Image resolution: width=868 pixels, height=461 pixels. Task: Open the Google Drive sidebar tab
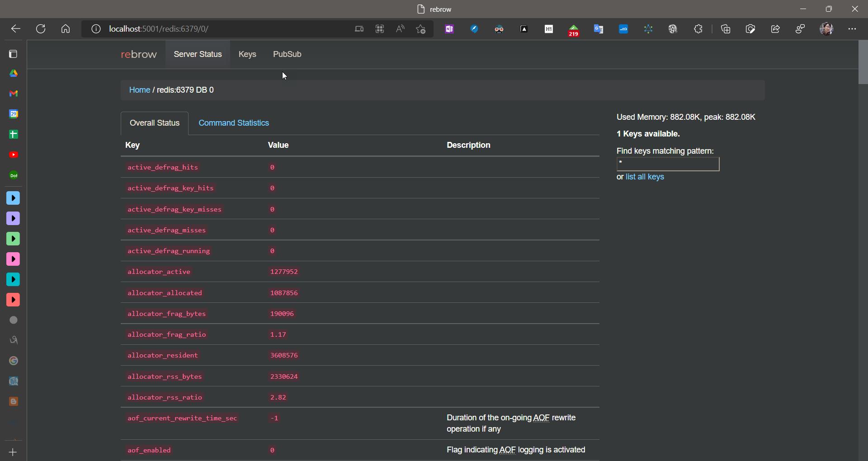click(14, 73)
